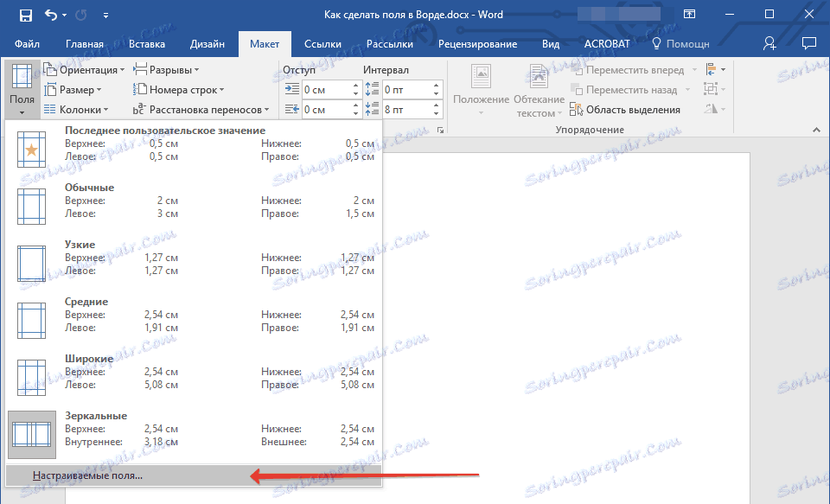The height and width of the screenshot is (504, 830).
Task: Click the Redo icon in quick access toolbar
Action: 81,15
